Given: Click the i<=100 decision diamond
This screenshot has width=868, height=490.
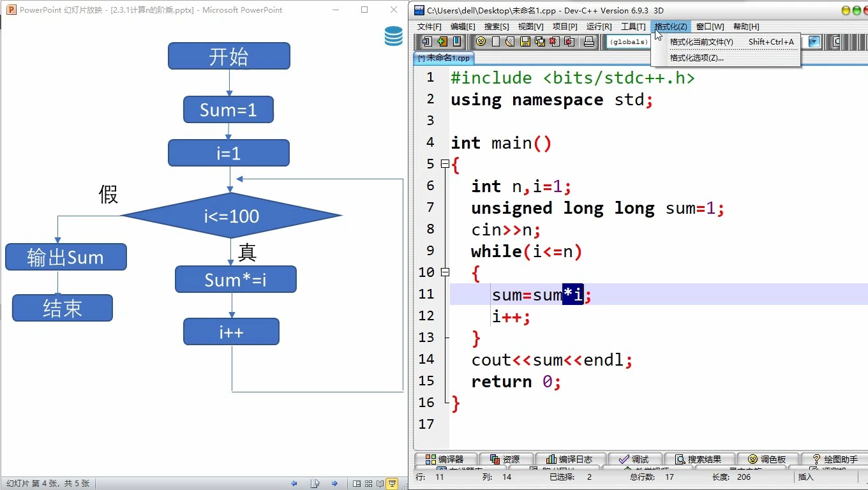Looking at the screenshot, I should coord(232,216).
